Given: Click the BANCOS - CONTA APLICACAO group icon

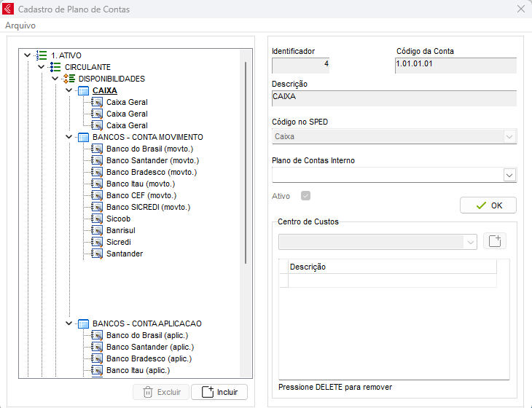Looking at the screenshot, I should tap(83, 323).
